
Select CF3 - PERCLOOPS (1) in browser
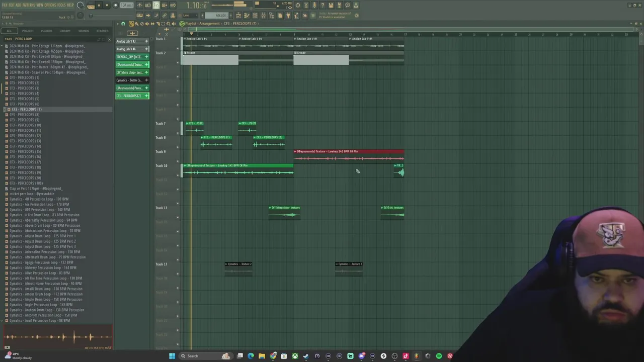(x=24, y=77)
